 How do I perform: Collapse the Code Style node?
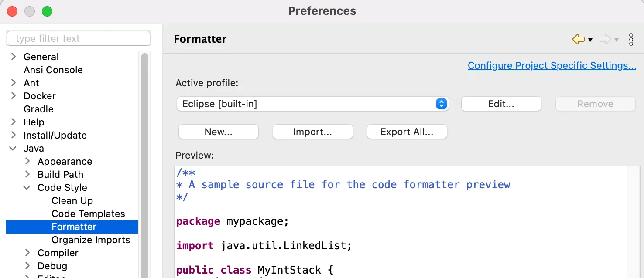27,188
